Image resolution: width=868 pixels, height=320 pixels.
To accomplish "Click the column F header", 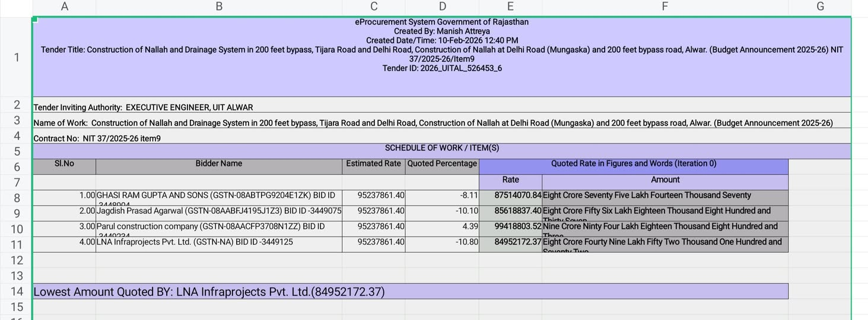I will tap(664, 7).
